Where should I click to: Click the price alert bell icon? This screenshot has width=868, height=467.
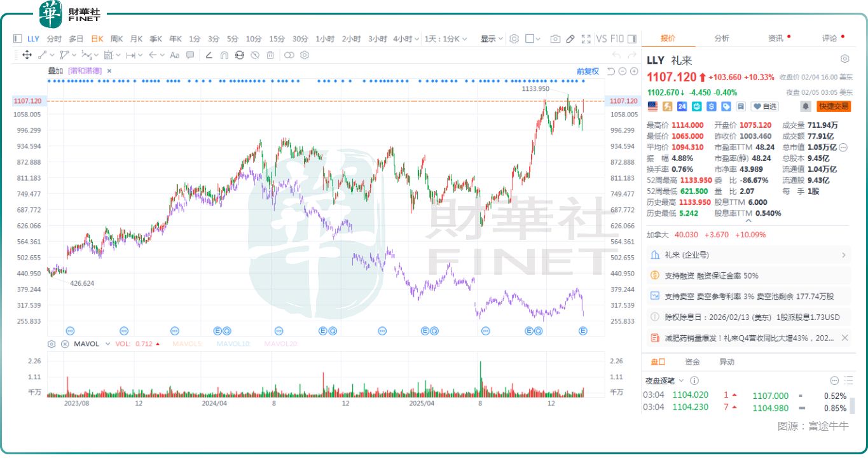(x=806, y=107)
